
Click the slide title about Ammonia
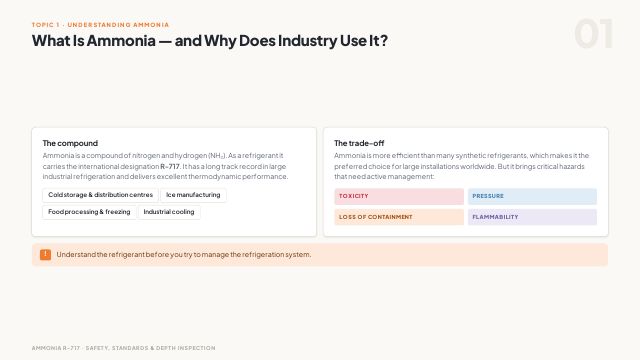click(210, 40)
